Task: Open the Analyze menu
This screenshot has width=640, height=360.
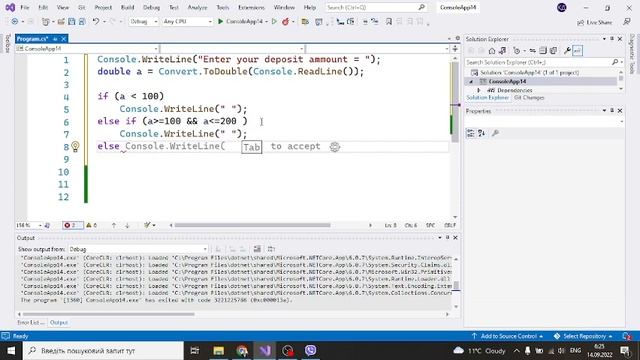Action: tap(197, 7)
